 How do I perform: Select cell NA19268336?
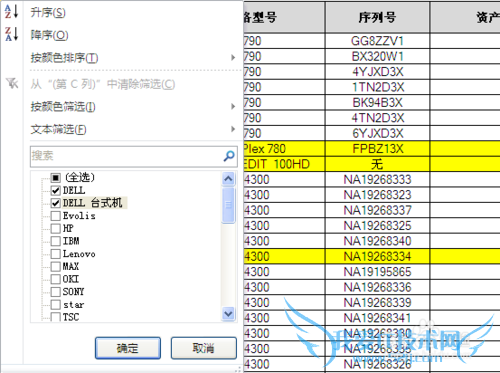click(377, 287)
